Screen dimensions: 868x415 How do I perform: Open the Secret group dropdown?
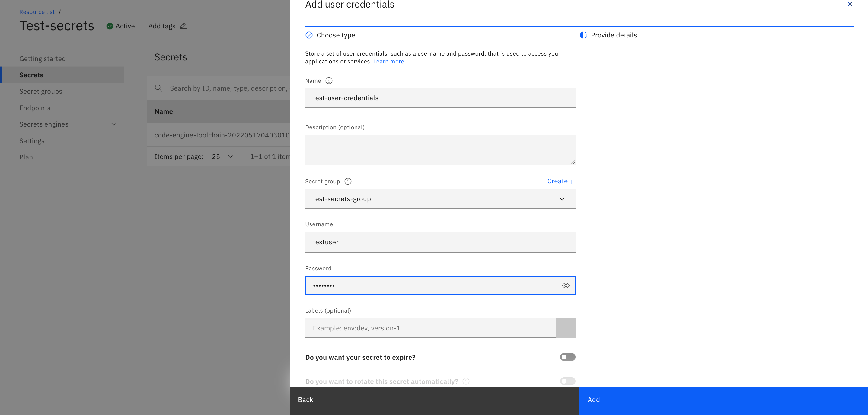pos(440,199)
